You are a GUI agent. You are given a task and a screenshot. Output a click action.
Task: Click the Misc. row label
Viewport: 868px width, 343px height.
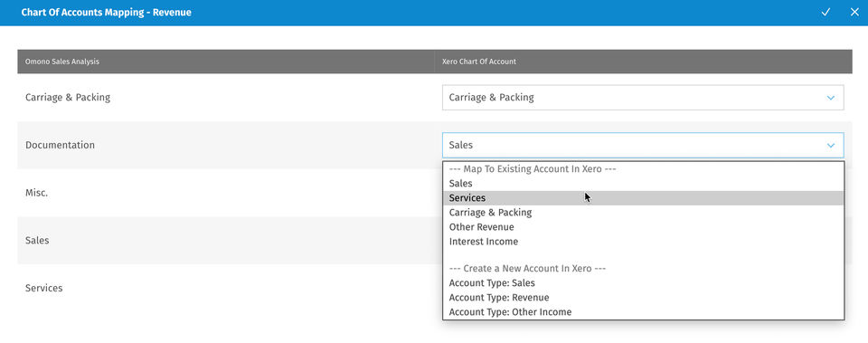(36, 193)
